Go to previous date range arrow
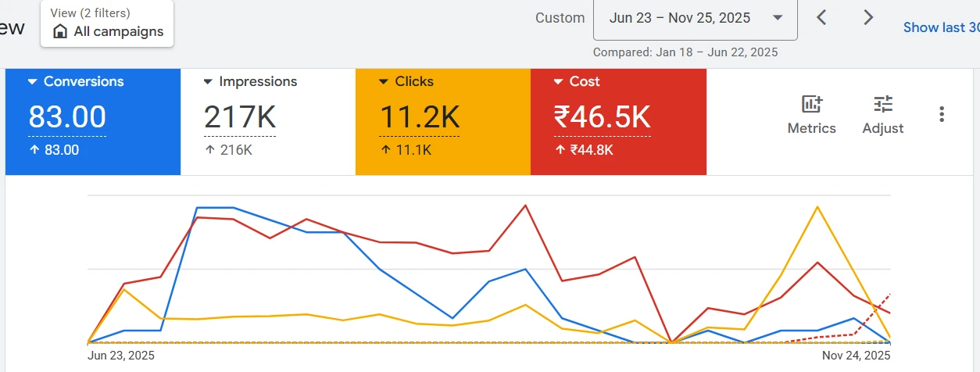 click(821, 17)
